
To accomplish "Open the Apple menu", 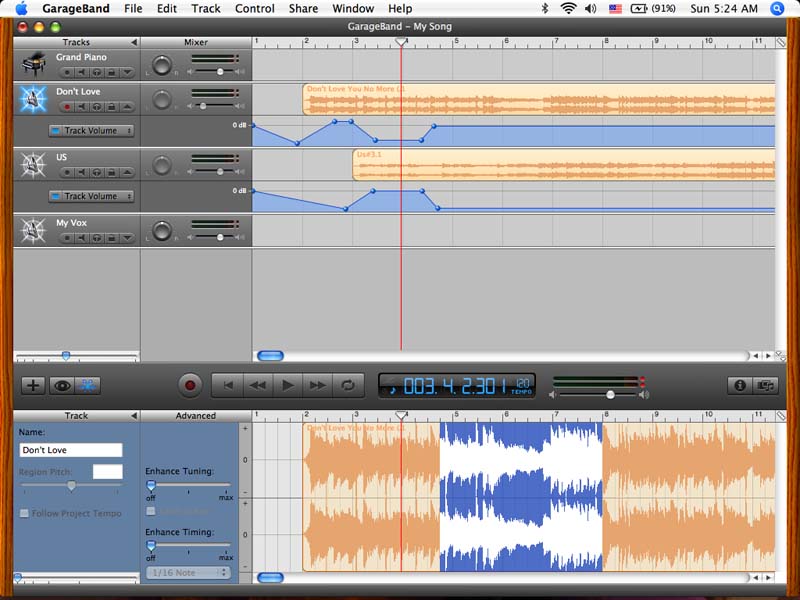I will click(x=21, y=8).
